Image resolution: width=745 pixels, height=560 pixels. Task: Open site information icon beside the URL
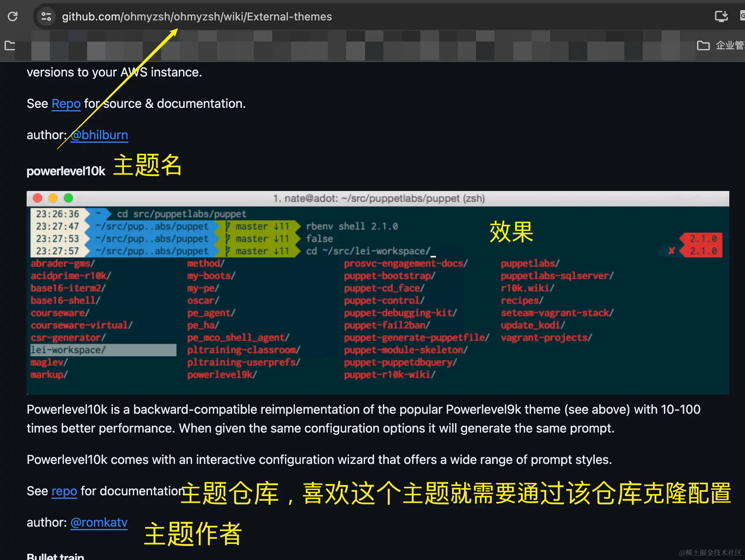point(46,16)
